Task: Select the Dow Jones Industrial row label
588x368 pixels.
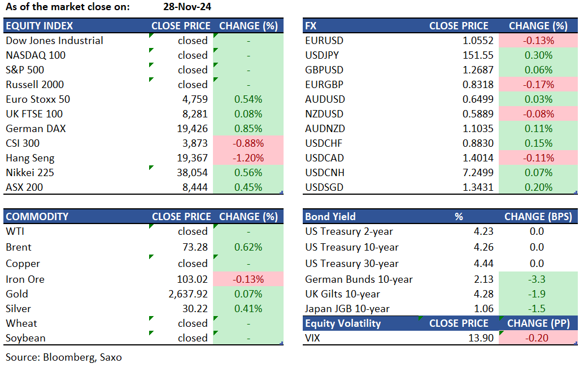Action: (54, 41)
